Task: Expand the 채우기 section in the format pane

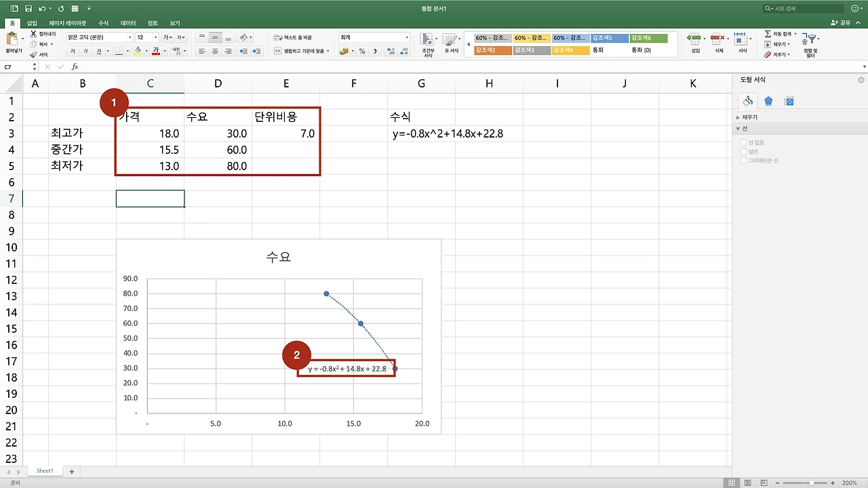Action: (x=738, y=117)
